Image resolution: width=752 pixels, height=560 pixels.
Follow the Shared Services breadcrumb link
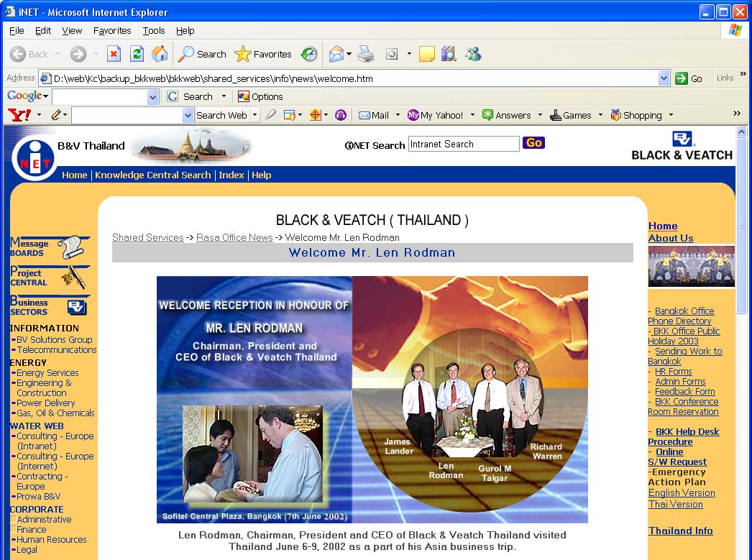(147, 237)
